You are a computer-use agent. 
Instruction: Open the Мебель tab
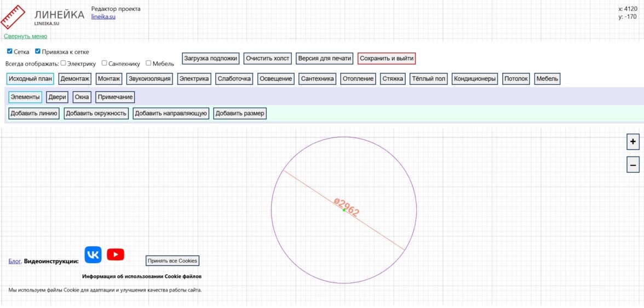tap(547, 79)
